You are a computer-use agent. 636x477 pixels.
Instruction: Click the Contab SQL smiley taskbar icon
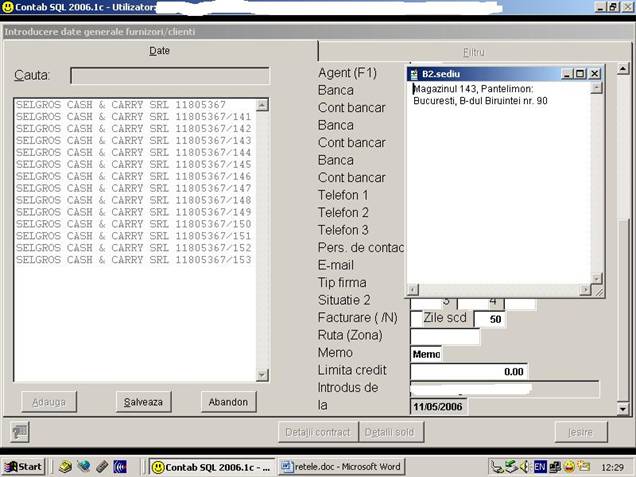(x=158, y=466)
